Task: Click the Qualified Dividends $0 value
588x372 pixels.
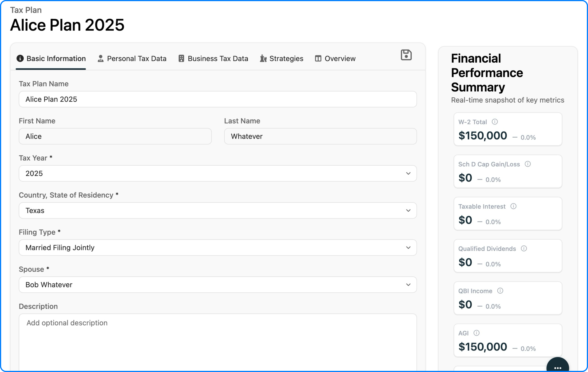Action: (465, 262)
